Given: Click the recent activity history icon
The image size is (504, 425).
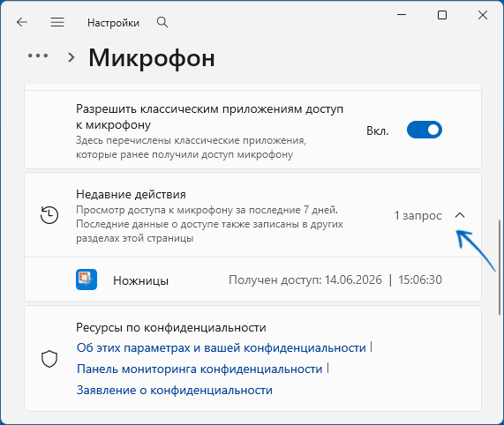Looking at the screenshot, I should 49,215.
